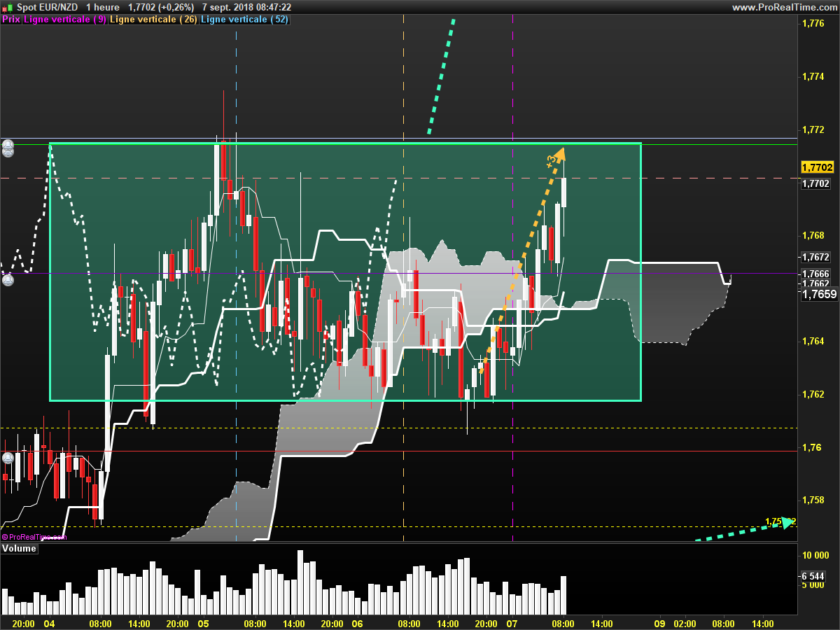Viewport: 840px width, 630px height.
Task: Click the alert bell on the red horizontal line
Action: pyautogui.click(x=8, y=458)
